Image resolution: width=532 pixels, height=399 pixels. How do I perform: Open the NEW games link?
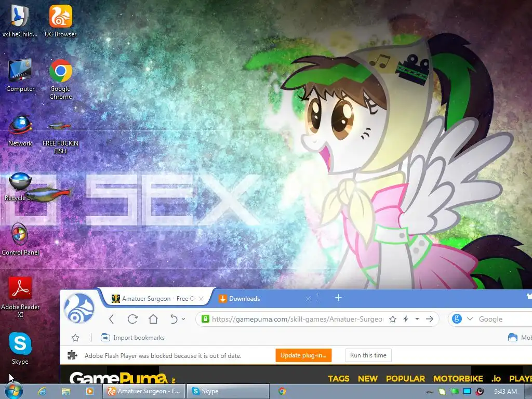coord(368,379)
